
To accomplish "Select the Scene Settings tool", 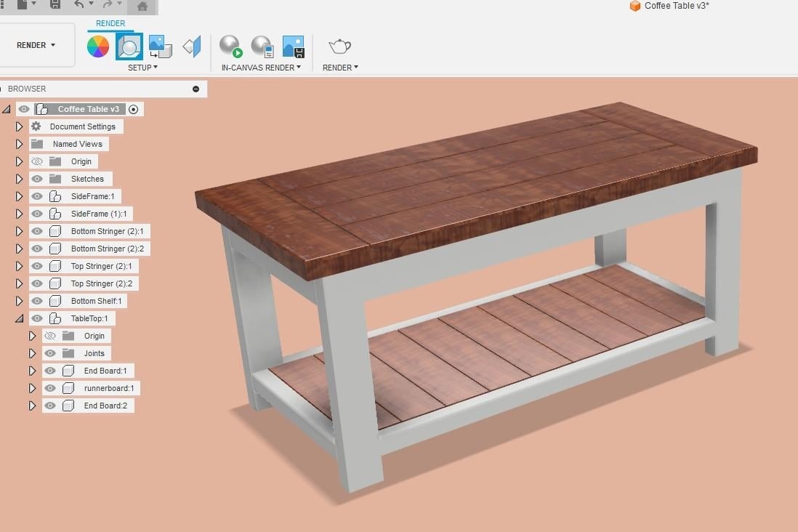I will (x=129, y=47).
